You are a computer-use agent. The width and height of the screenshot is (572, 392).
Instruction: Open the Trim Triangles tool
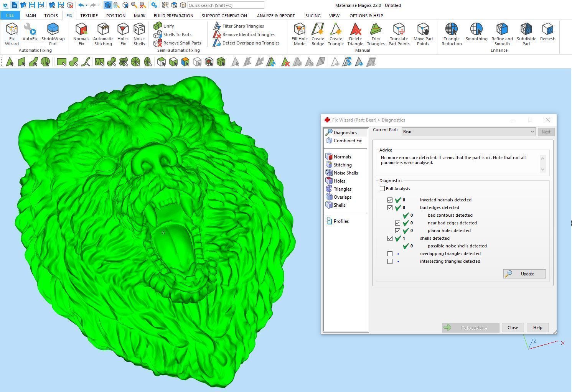coord(376,34)
